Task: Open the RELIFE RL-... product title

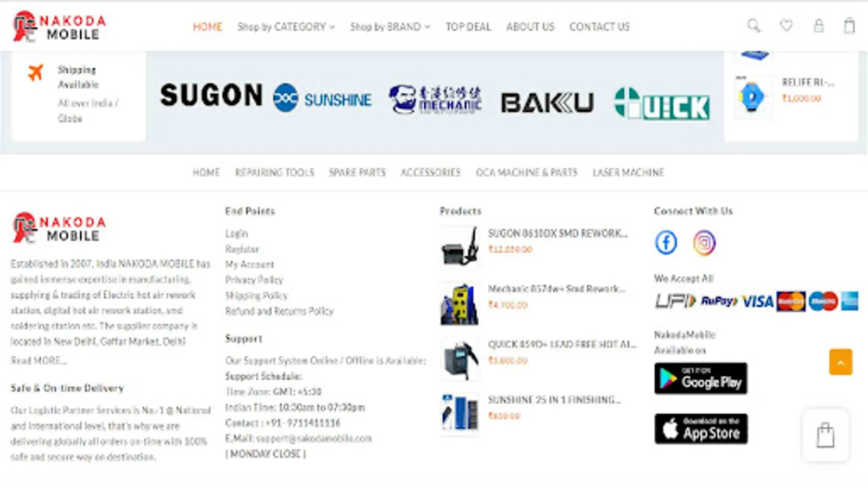Action: [x=808, y=82]
